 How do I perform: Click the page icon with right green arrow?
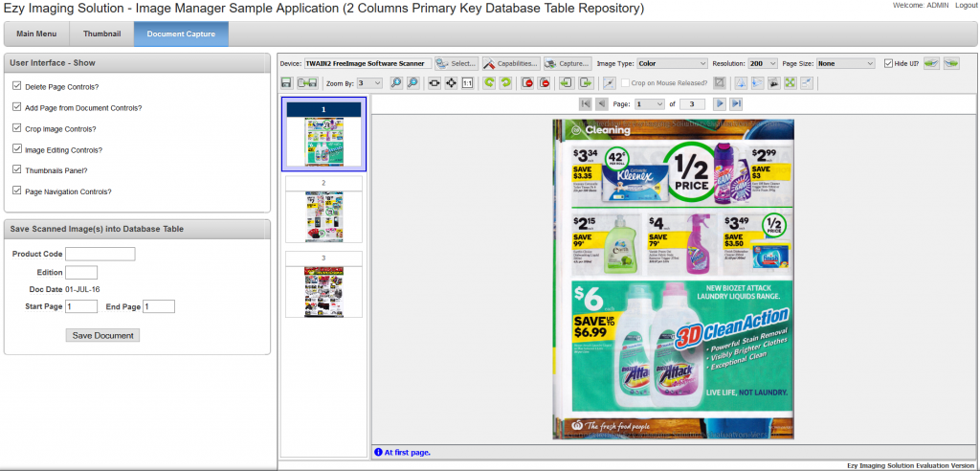pyautogui.click(x=586, y=82)
